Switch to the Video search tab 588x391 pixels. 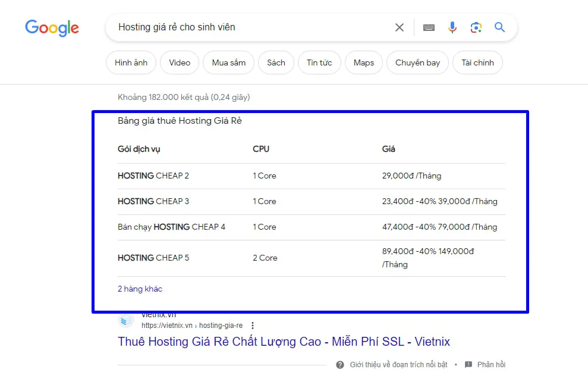[x=179, y=62]
